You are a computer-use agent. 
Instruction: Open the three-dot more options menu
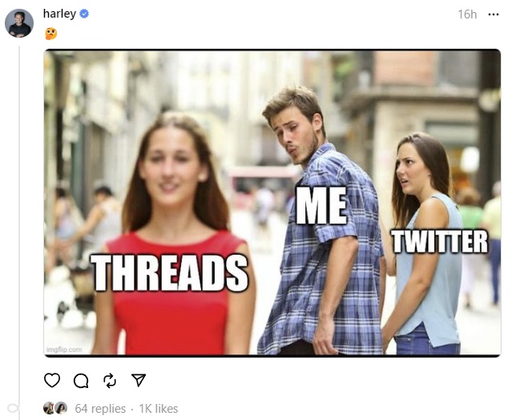click(494, 14)
